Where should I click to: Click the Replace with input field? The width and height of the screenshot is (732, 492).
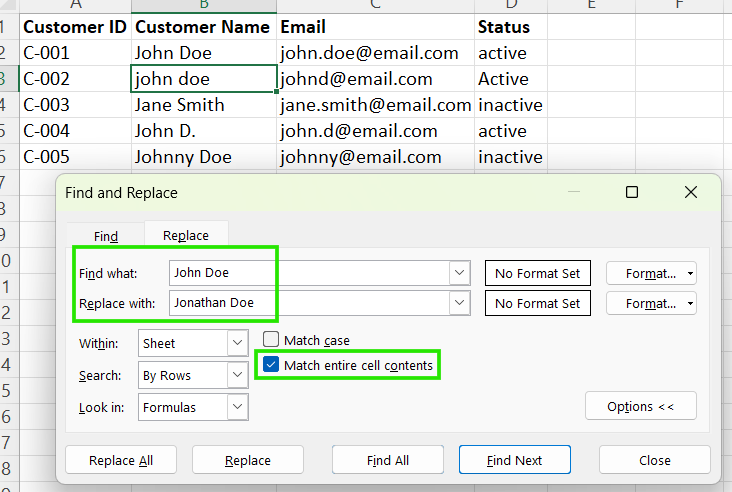tap(310, 303)
